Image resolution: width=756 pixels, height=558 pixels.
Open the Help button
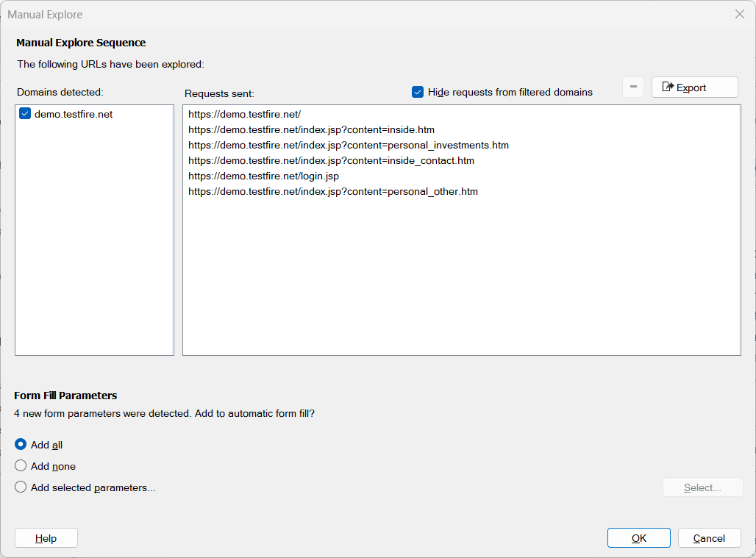pos(46,538)
